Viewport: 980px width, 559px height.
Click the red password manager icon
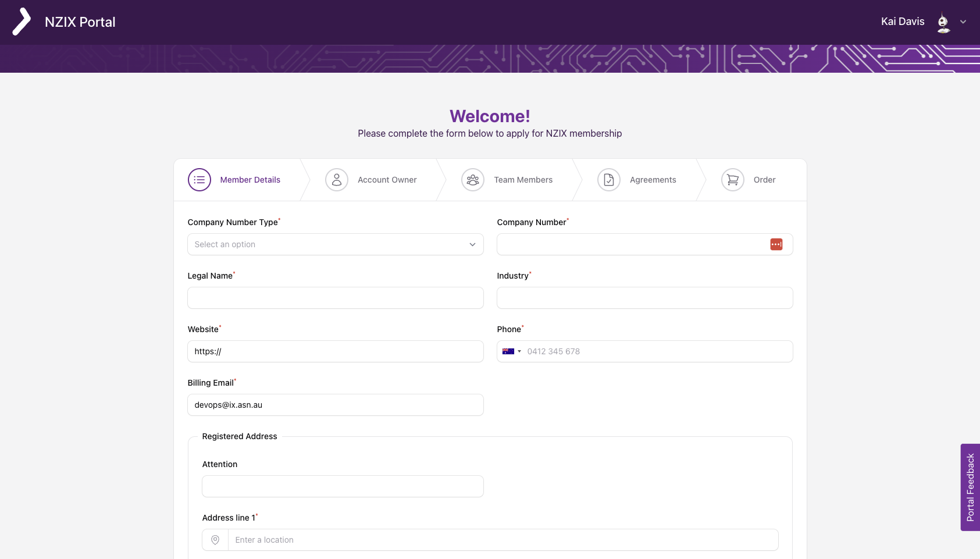(x=776, y=244)
